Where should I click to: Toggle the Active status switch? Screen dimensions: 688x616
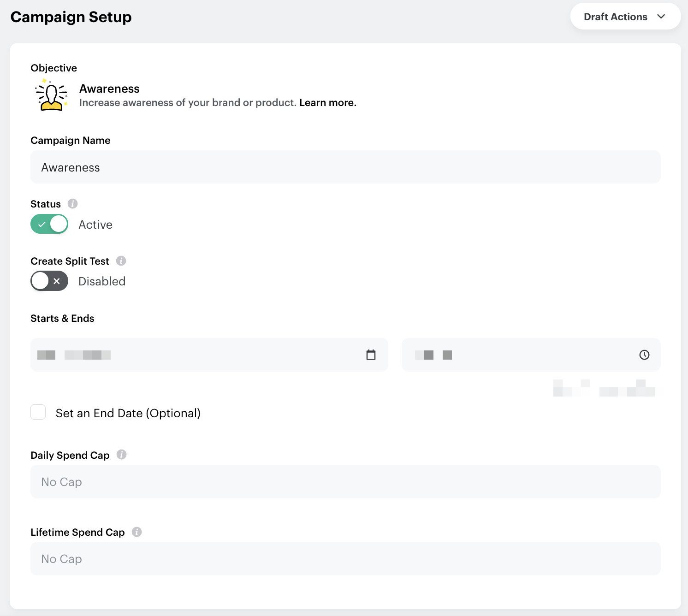[x=49, y=224]
